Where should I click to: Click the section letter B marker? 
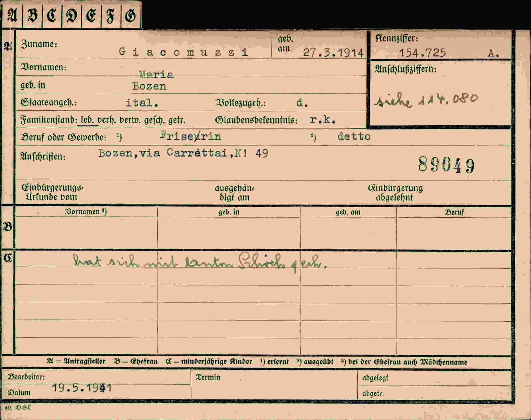coord(7,226)
